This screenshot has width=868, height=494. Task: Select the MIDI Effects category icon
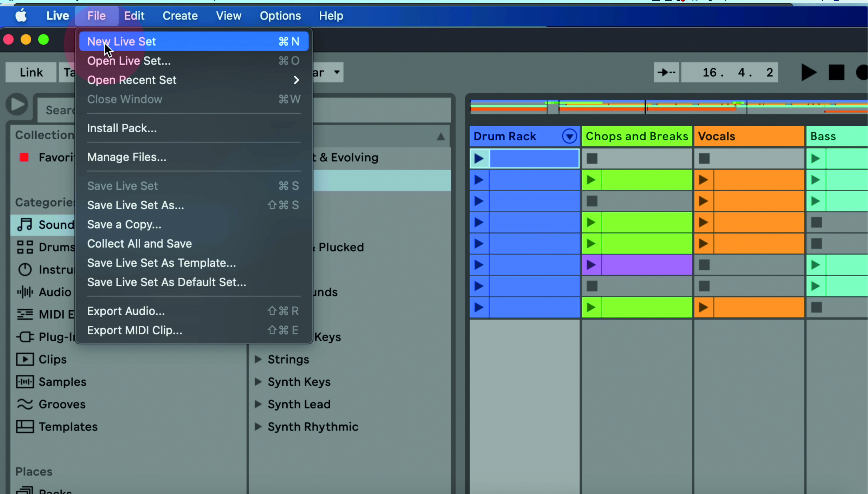pyautogui.click(x=25, y=314)
